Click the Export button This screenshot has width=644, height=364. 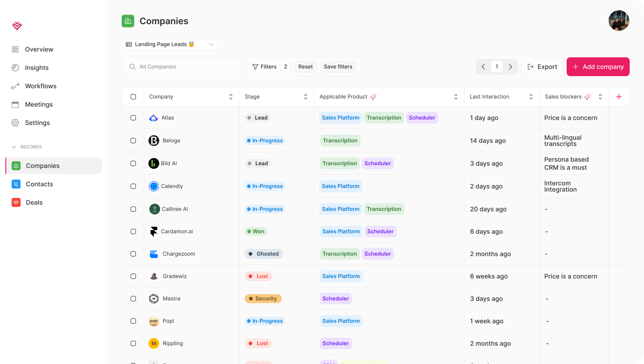click(542, 67)
